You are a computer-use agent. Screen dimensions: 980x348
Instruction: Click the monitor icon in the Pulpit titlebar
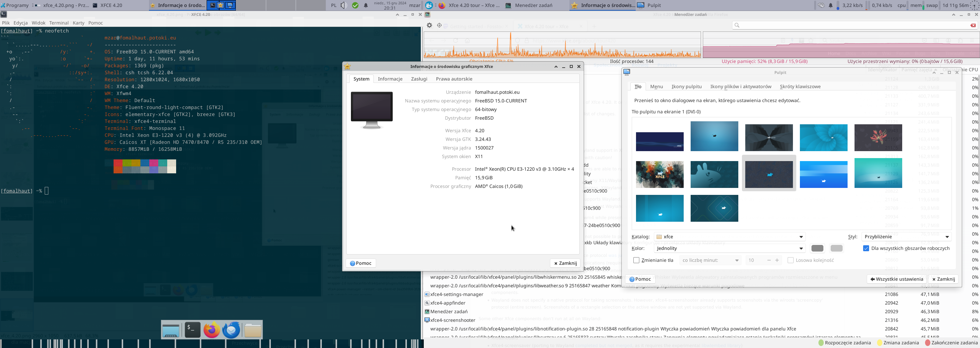(627, 72)
